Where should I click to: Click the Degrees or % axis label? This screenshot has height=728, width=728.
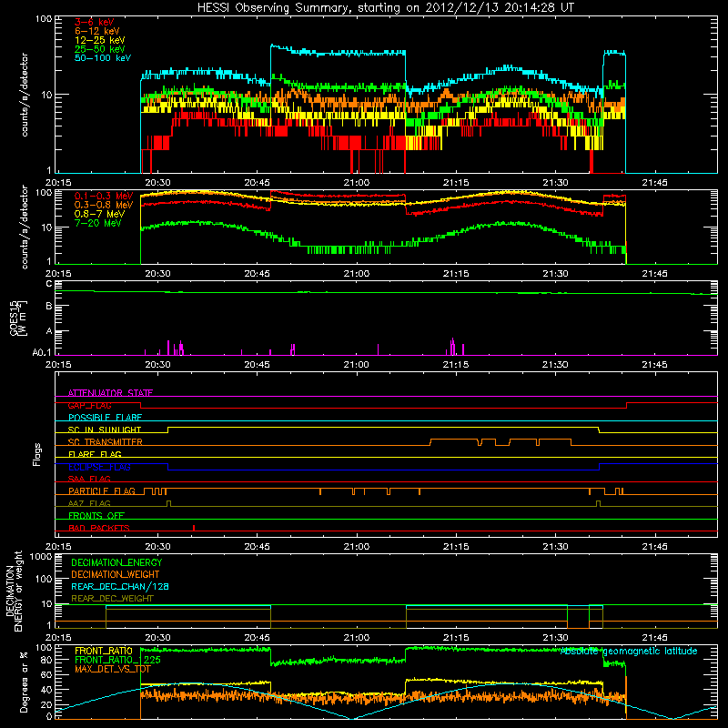point(24,682)
